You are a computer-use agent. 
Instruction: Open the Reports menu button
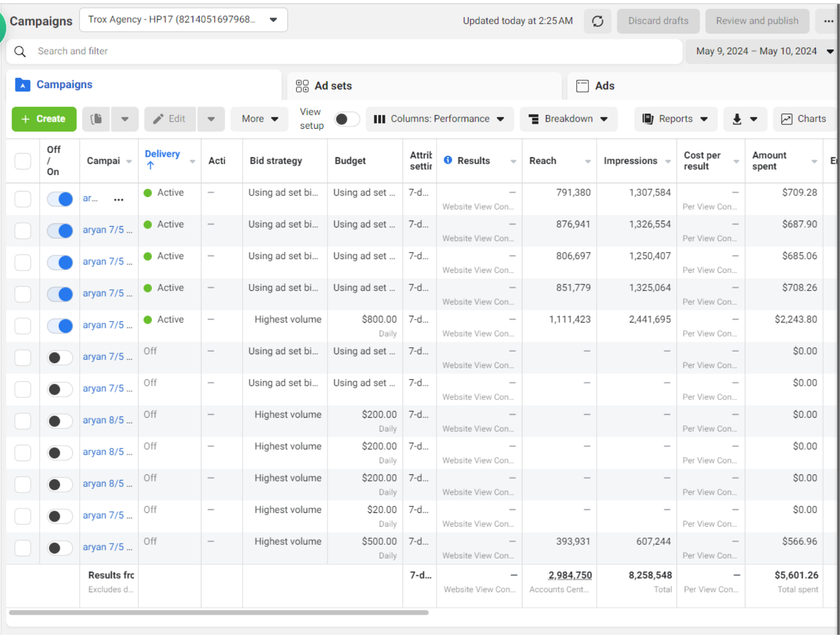click(x=675, y=119)
